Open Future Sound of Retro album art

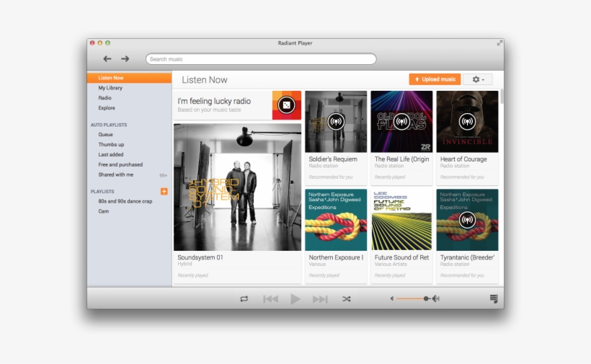(x=401, y=220)
